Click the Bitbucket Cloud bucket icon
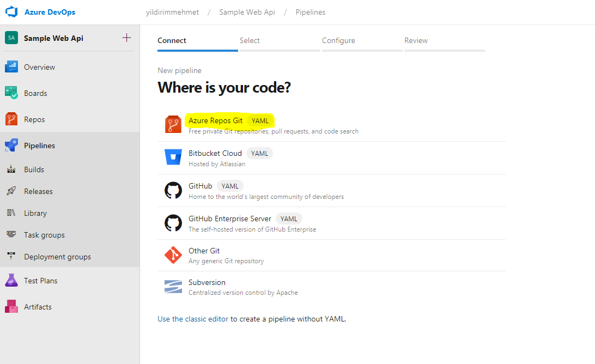 coord(173,157)
